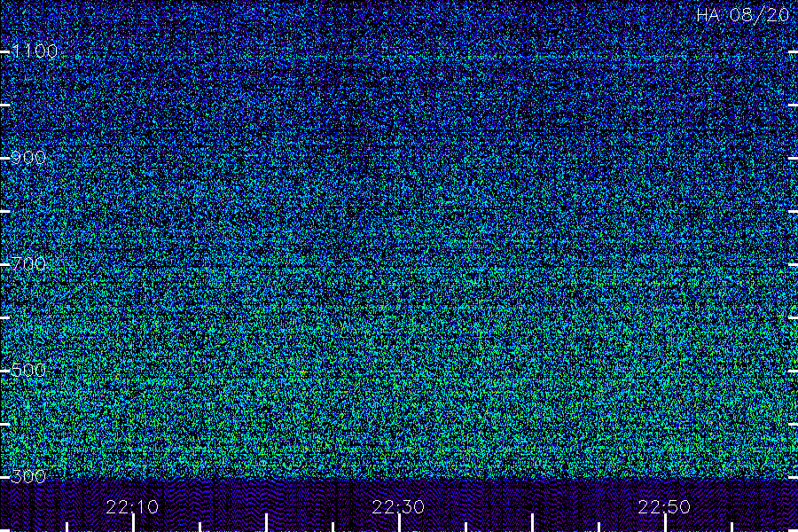This screenshot has height=532, width=798.
Task: Click the 22:30 time axis label
Action: coord(398,507)
